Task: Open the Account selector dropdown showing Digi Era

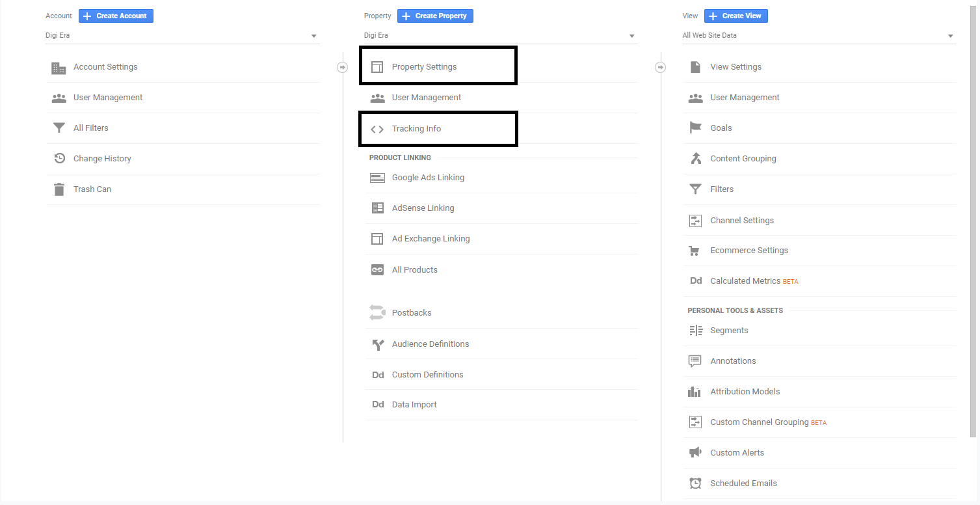Action: coord(182,36)
